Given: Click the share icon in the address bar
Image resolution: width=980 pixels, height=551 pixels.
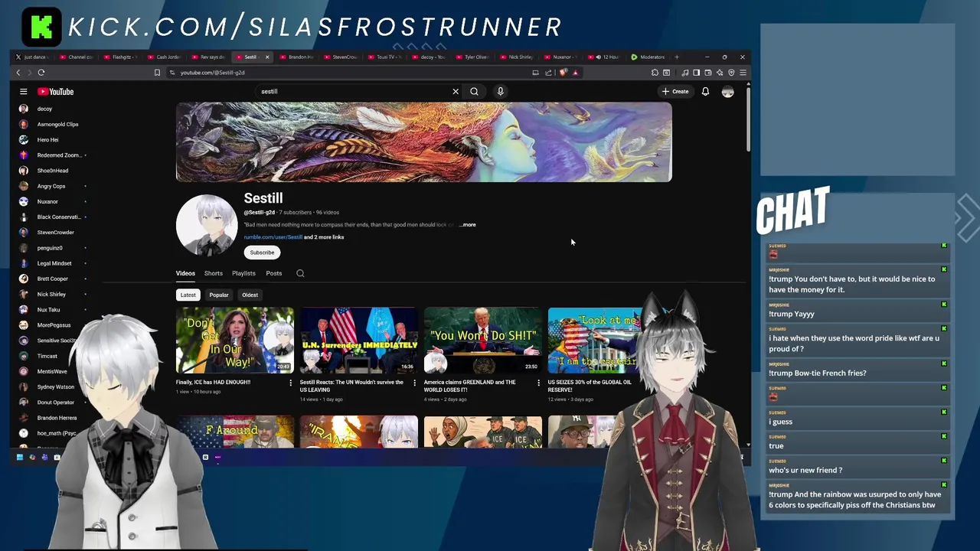Looking at the screenshot, I should tap(548, 73).
